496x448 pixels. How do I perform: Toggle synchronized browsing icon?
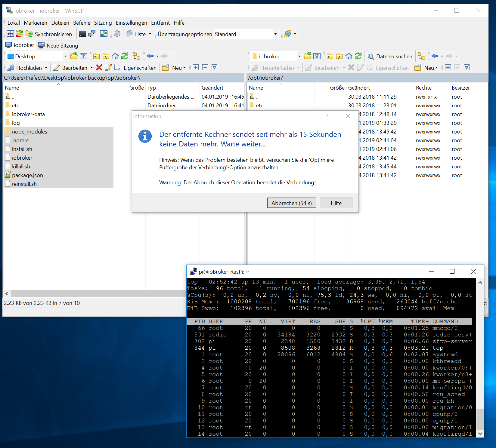[104, 34]
